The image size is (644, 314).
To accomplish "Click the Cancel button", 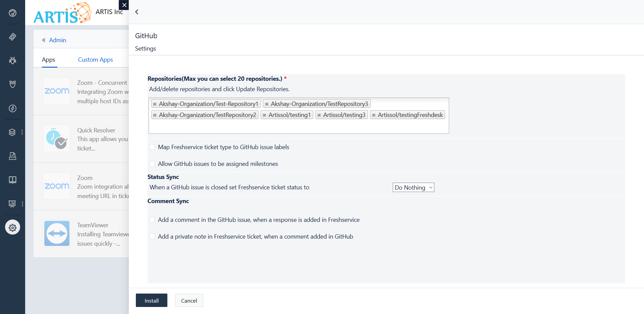I will tap(189, 301).
